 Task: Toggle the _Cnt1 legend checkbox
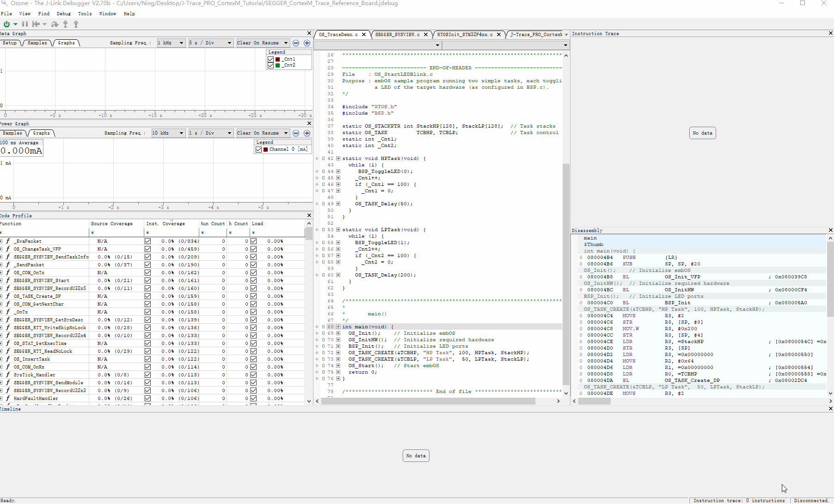tap(271, 59)
